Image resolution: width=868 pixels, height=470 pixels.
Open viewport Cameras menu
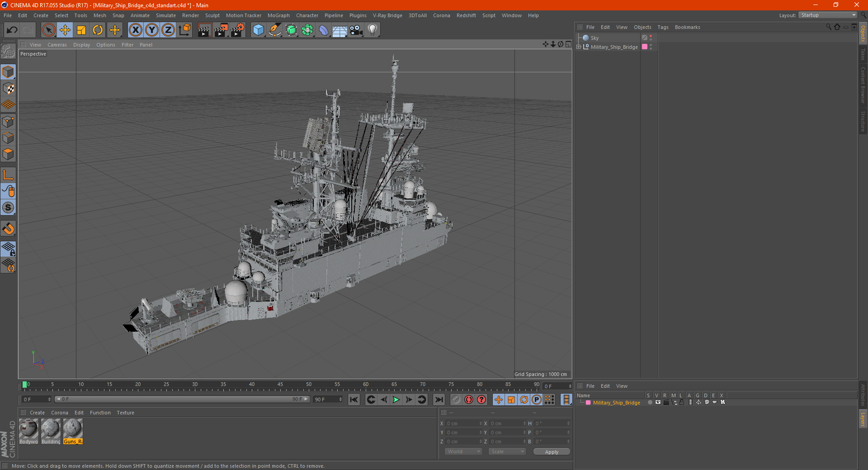(x=57, y=45)
